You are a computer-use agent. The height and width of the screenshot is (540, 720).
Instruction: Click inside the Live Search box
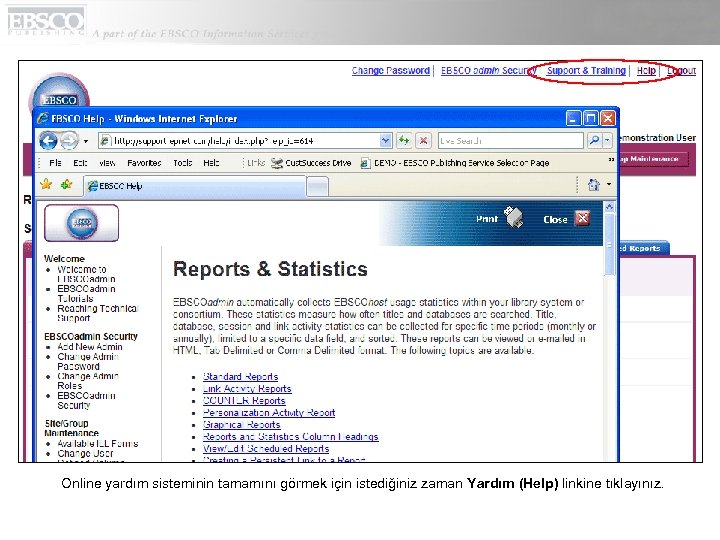point(511,141)
